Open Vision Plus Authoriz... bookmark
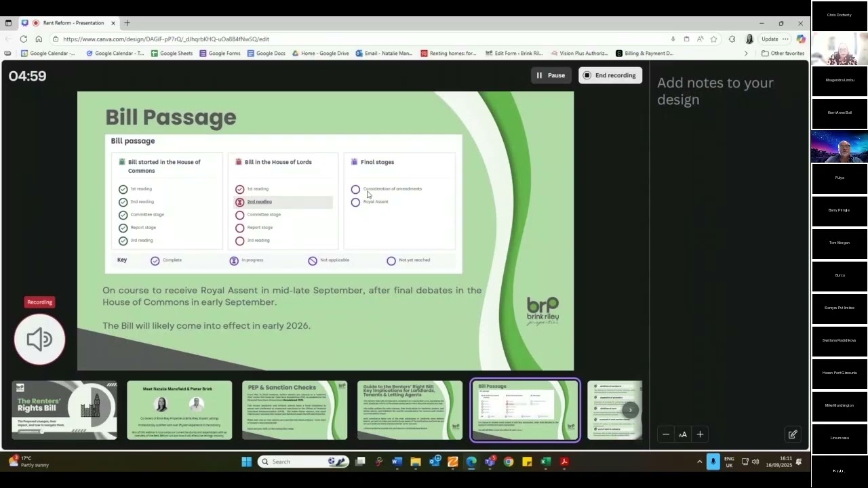 (x=579, y=53)
